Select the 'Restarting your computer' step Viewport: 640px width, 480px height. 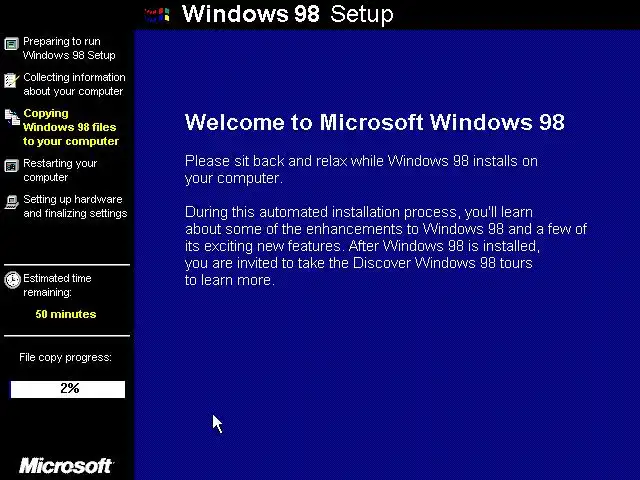[x=60, y=170]
